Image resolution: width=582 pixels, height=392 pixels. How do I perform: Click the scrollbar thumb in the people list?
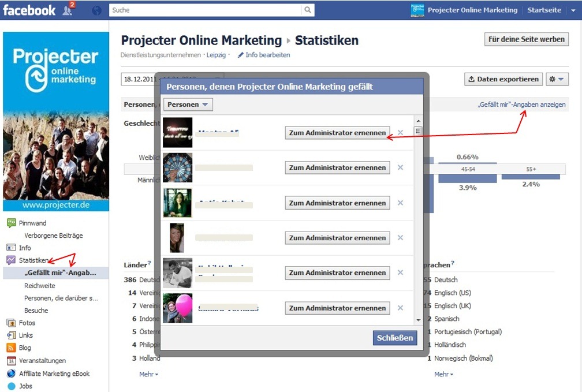click(x=418, y=130)
